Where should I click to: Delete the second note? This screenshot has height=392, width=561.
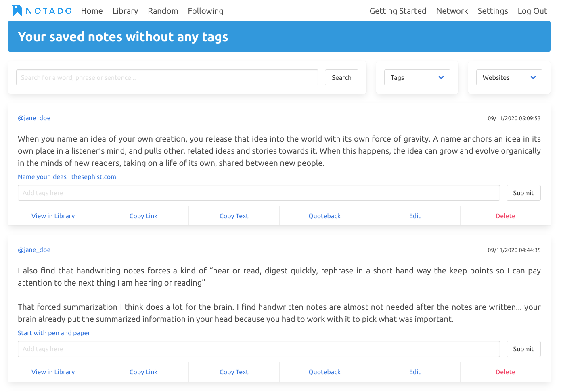[x=505, y=371]
